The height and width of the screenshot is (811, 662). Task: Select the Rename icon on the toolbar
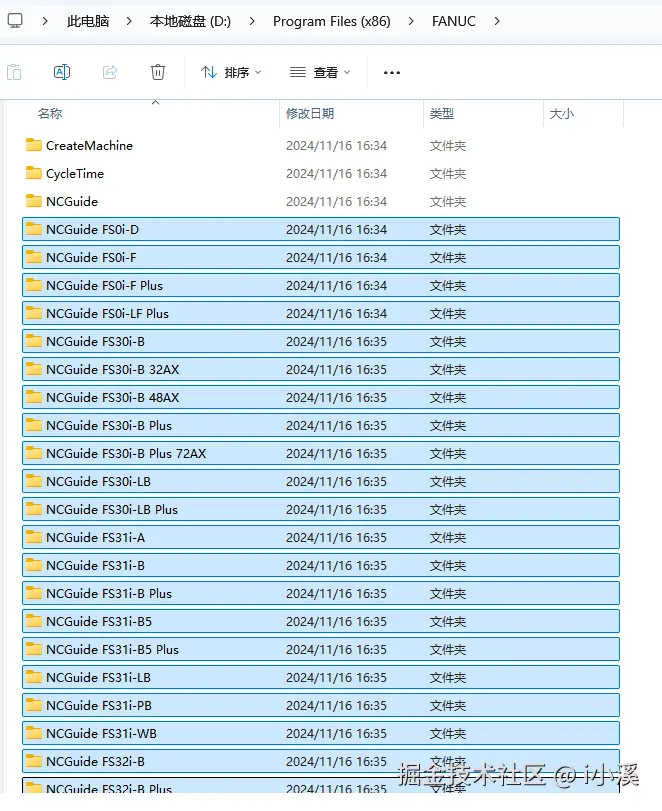click(x=61, y=72)
